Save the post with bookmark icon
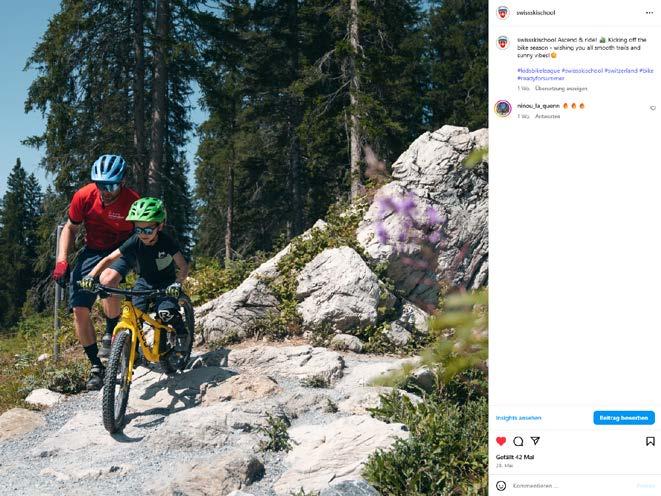Screen dimensions: 661x496 pyautogui.click(x=650, y=441)
